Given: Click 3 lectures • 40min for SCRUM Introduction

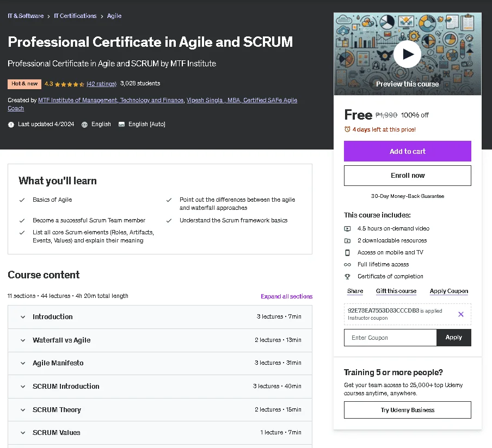Looking at the screenshot, I should tap(277, 386).
